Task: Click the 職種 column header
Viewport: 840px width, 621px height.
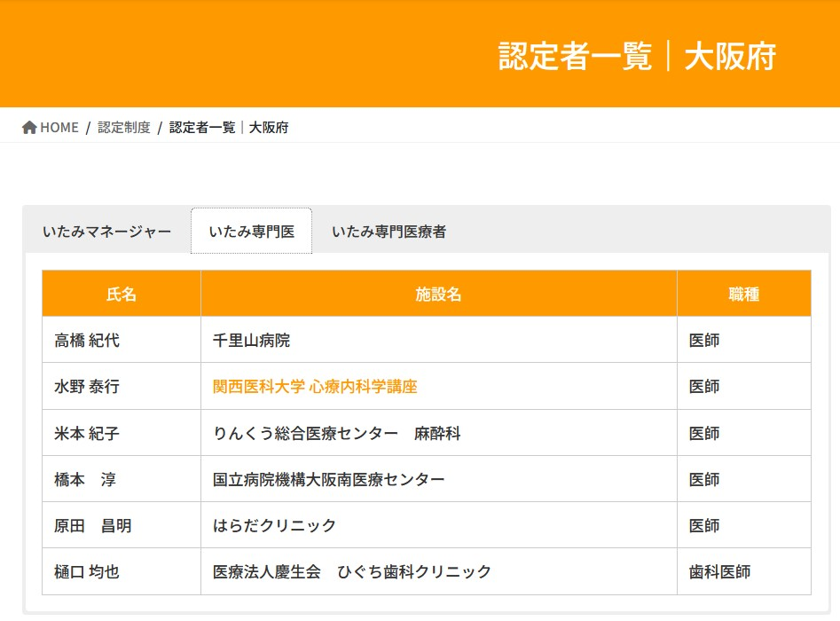Action: point(744,294)
